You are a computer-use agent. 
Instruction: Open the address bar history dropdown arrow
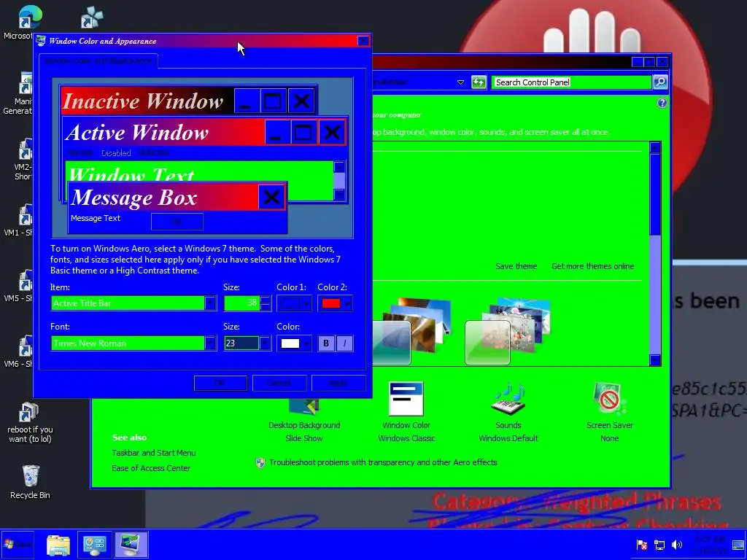[461, 82]
